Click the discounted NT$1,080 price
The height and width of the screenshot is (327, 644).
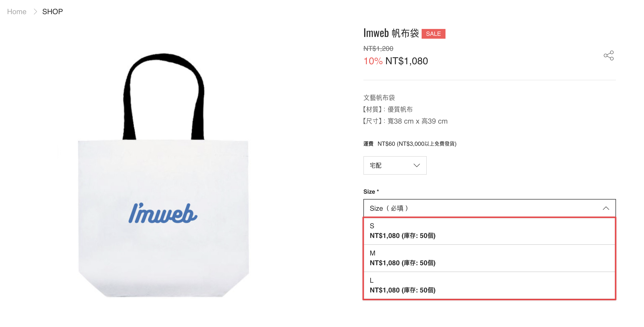click(x=407, y=61)
